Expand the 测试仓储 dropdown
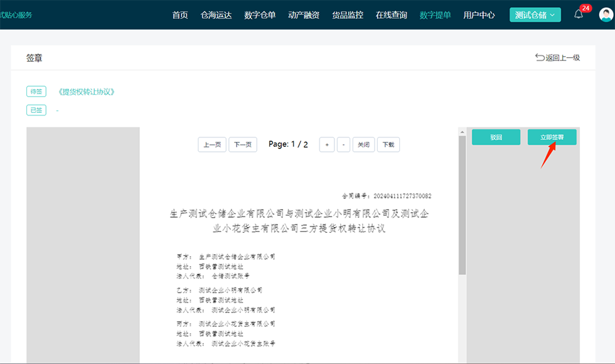The height and width of the screenshot is (364, 615). tap(535, 15)
